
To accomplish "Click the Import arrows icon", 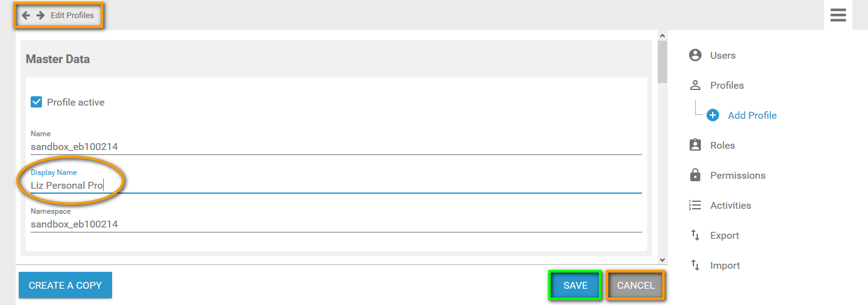I will coord(695,266).
